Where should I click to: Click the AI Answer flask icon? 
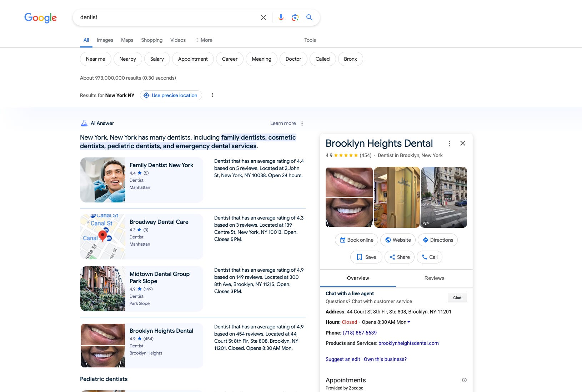pyautogui.click(x=84, y=124)
